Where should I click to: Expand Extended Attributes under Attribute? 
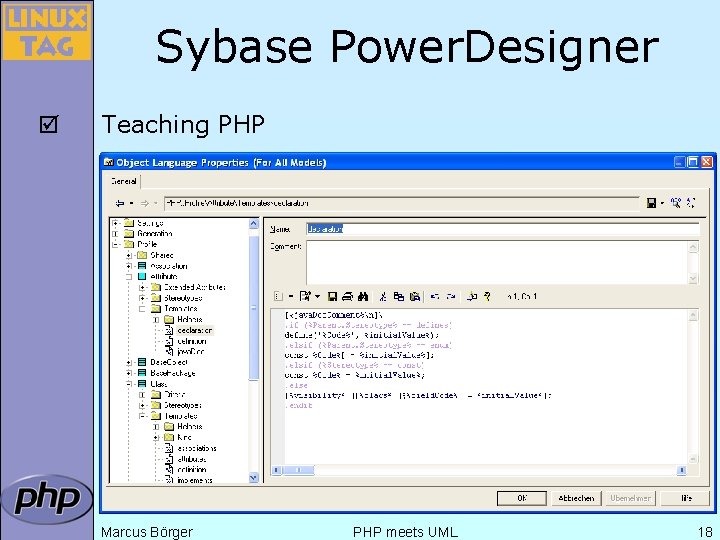(x=142, y=287)
